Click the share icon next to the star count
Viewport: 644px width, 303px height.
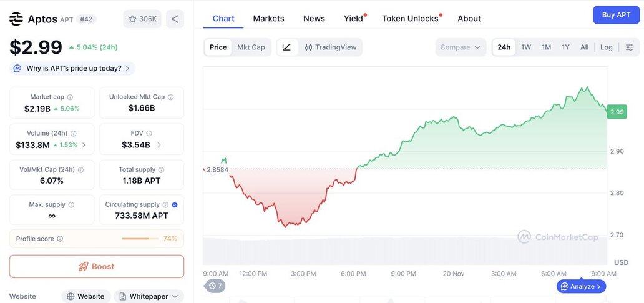(175, 19)
